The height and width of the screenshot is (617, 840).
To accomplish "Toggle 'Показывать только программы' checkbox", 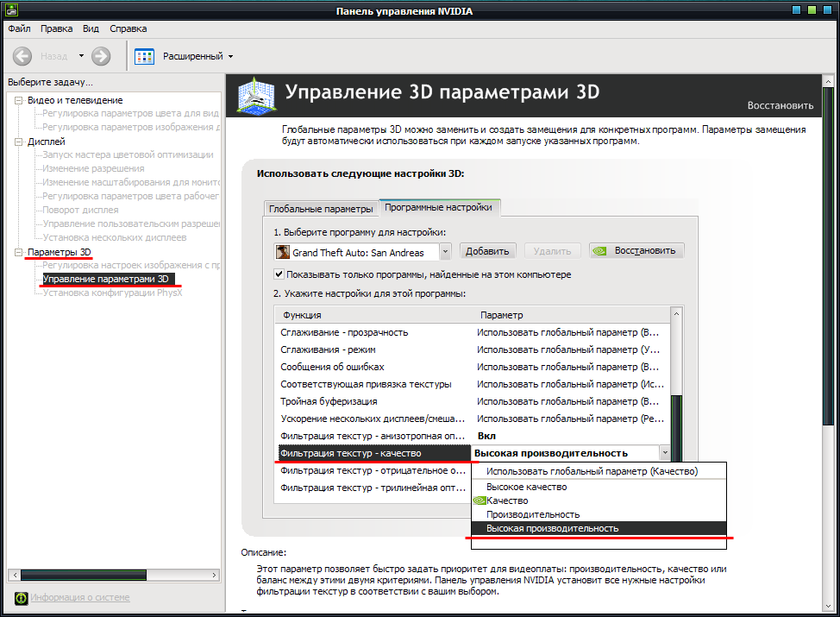I will 279,274.
